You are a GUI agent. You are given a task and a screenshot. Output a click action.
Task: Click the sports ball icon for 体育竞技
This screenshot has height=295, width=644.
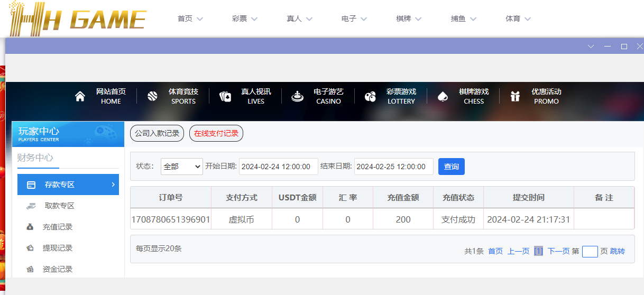click(152, 96)
